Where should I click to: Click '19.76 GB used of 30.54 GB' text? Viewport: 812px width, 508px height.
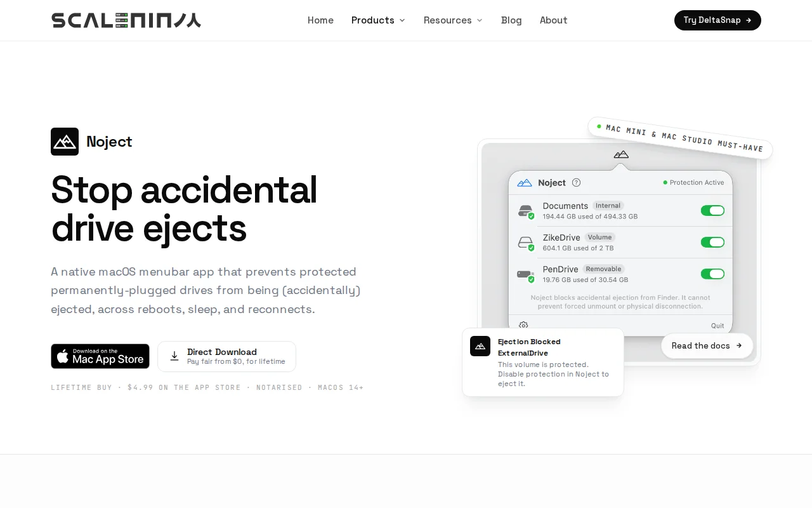586,280
